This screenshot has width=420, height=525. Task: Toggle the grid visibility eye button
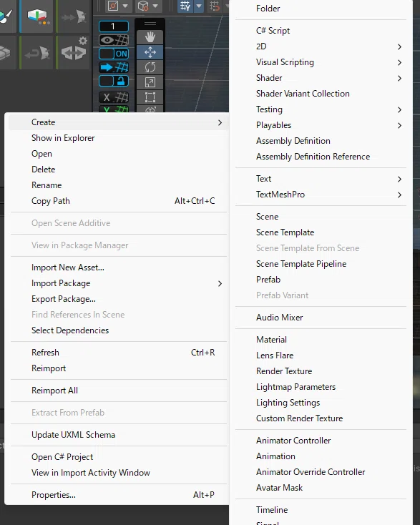(x=114, y=41)
